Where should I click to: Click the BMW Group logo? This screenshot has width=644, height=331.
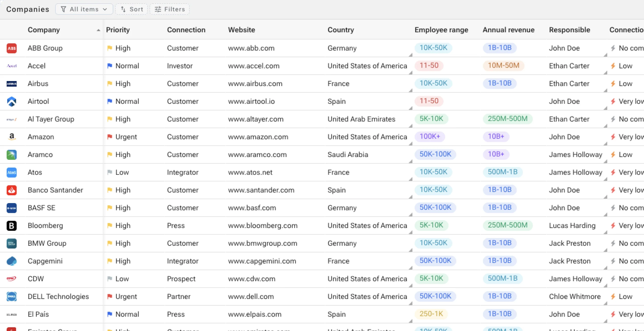click(x=12, y=243)
